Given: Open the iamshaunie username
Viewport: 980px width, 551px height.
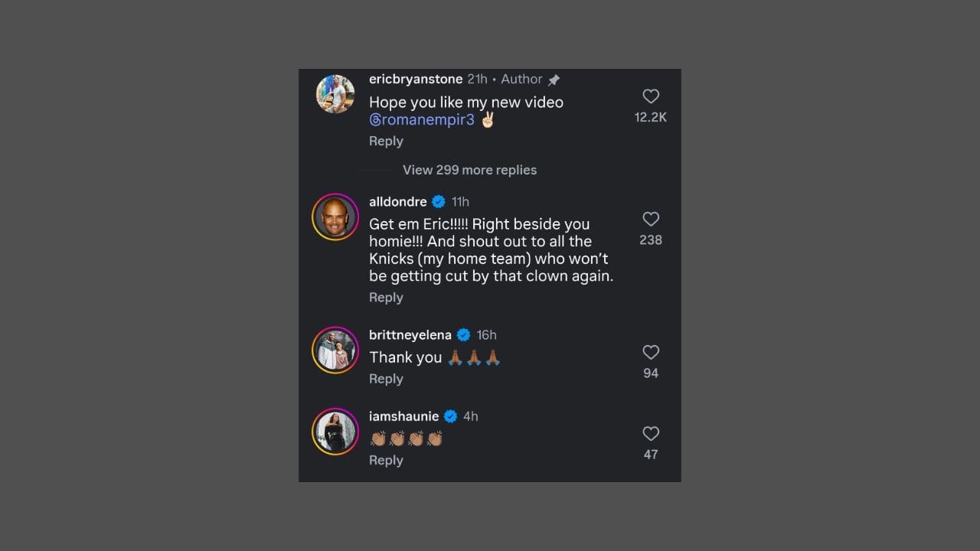Looking at the screenshot, I should (x=404, y=416).
